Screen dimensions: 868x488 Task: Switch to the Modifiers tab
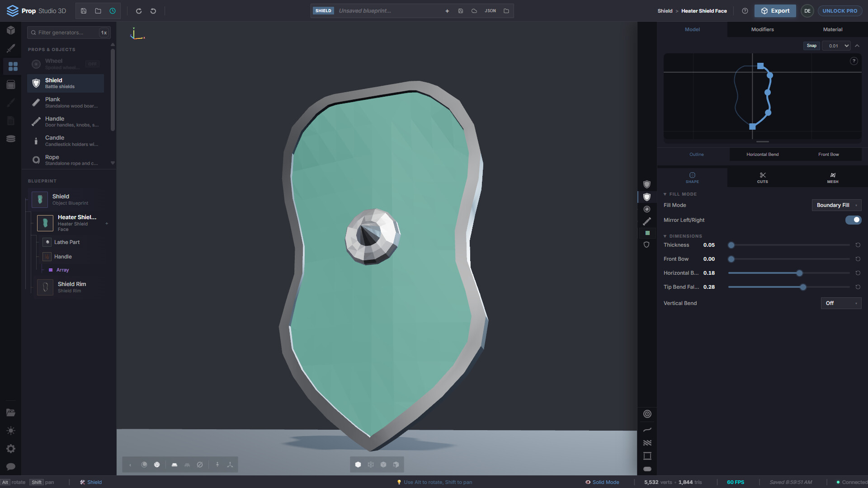(763, 29)
